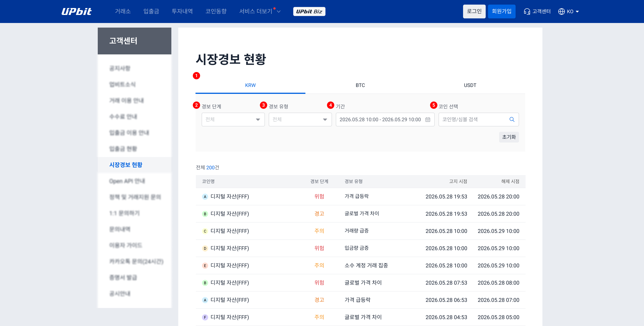Open the 거래소 menu
The width and height of the screenshot is (644, 326).
point(123,11)
